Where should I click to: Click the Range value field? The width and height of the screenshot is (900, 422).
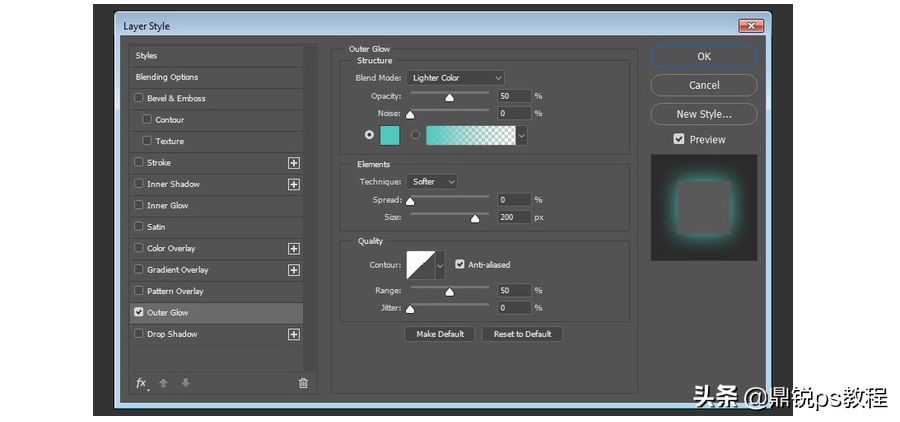coord(514,291)
